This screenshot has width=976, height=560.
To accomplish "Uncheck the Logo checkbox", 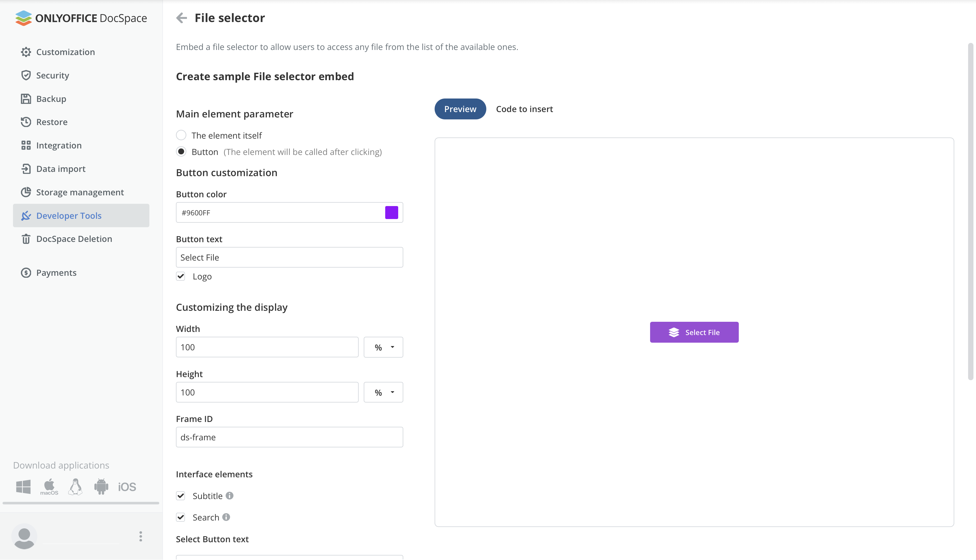I will [x=181, y=276].
